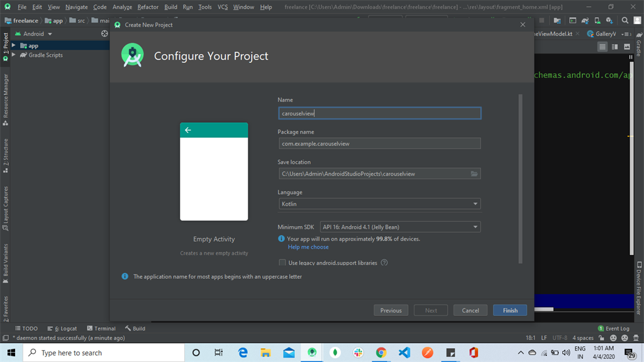Open the Terminal tool window tab
Viewport: 644px width, 362px height.
pyautogui.click(x=101, y=328)
